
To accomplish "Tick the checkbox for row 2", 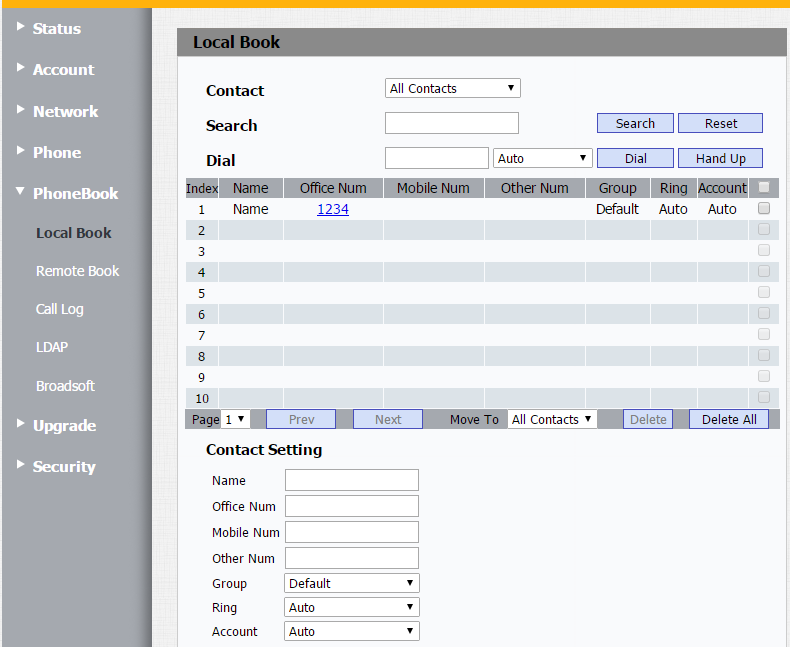I will click(x=764, y=229).
